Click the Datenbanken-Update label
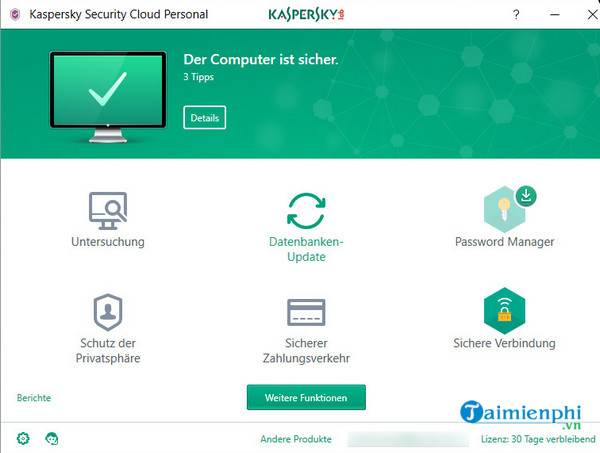 [x=306, y=249]
